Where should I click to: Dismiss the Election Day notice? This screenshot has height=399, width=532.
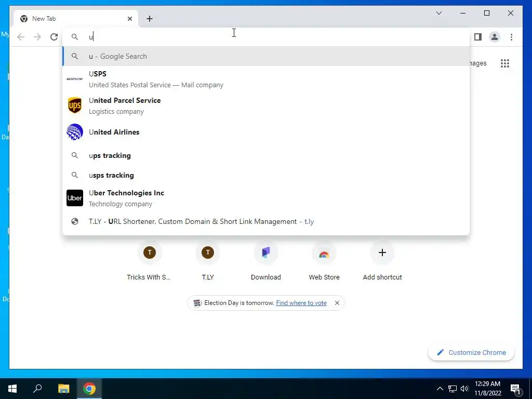point(337,303)
